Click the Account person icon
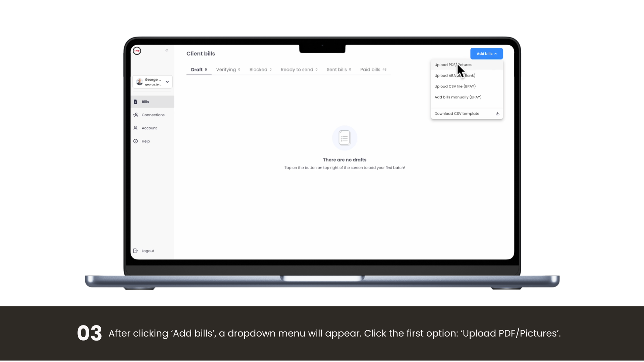This screenshot has width=644, height=362. point(136,128)
